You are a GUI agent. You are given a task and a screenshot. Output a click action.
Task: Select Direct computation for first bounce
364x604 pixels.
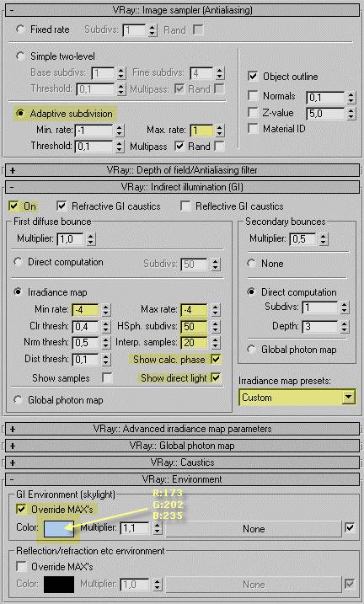pos(18,262)
